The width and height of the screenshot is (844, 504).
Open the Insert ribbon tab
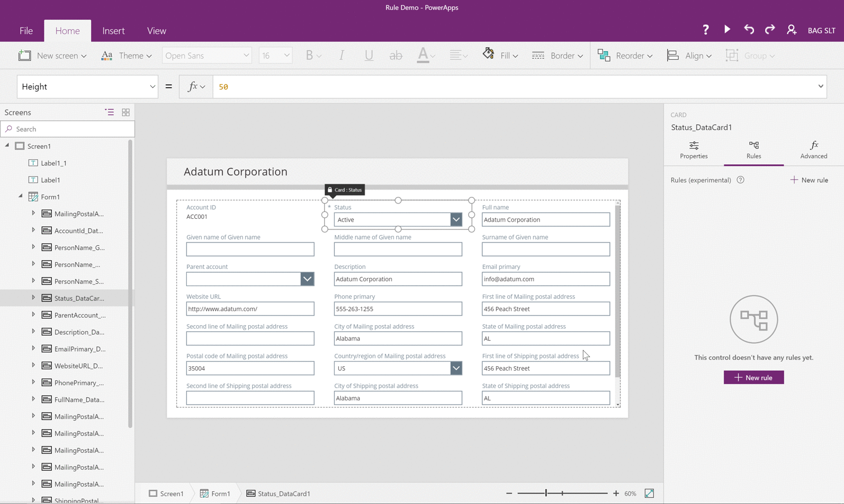113,31
